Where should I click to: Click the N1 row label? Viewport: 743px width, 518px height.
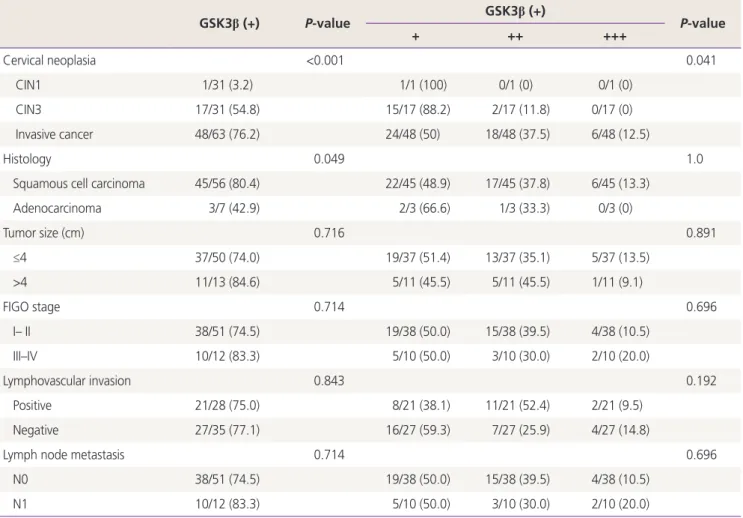[x=20, y=504]
